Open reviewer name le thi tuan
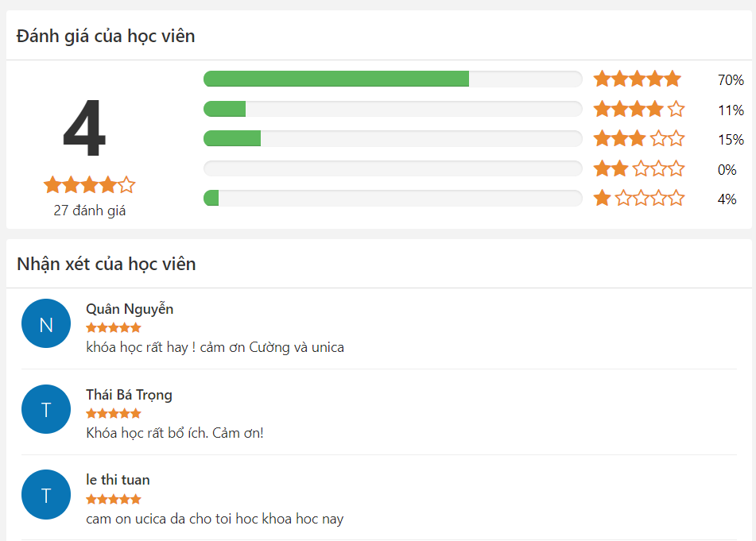 (x=118, y=480)
